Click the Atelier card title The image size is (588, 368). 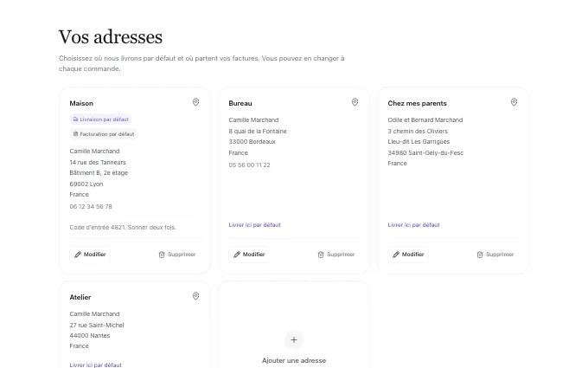(x=80, y=297)
